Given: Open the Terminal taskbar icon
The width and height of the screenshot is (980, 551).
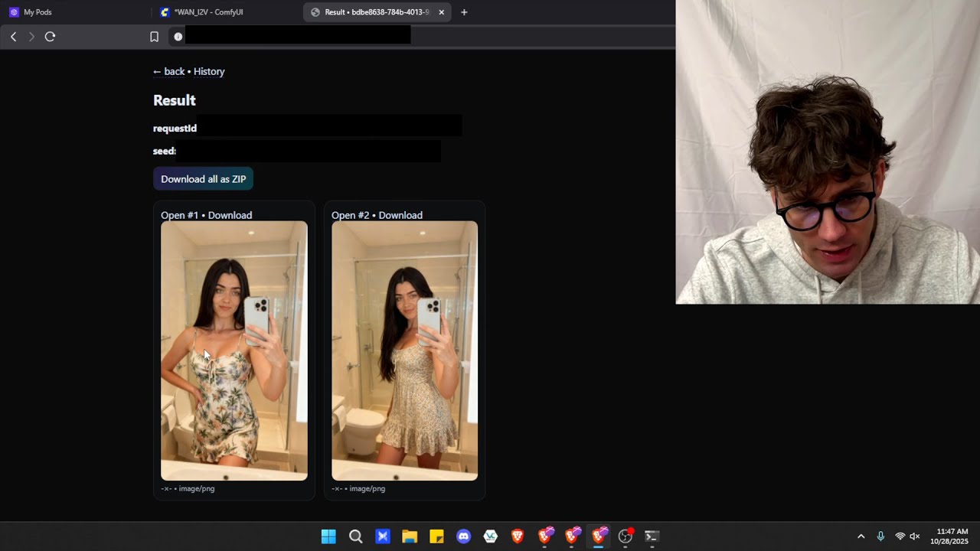Looking at the screenshot, I should (652, 536).
